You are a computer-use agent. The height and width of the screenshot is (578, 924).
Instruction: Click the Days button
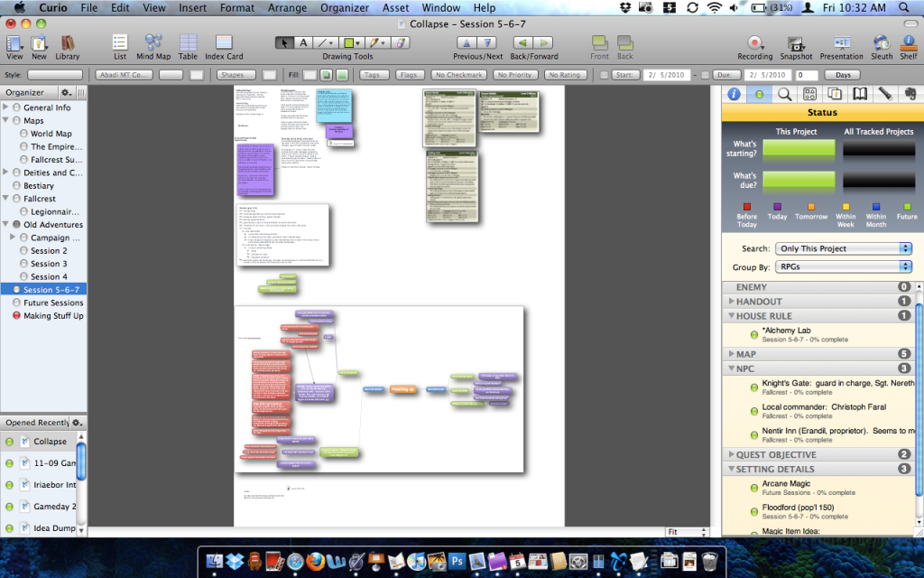pos(843,75)
